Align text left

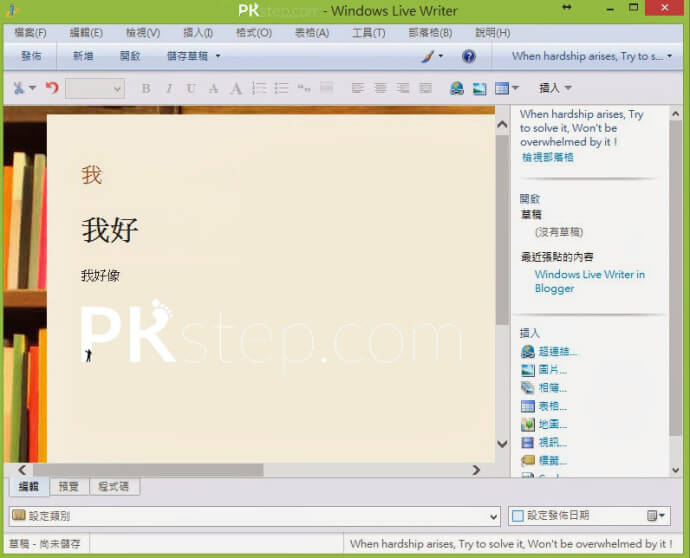pos(358,88)
